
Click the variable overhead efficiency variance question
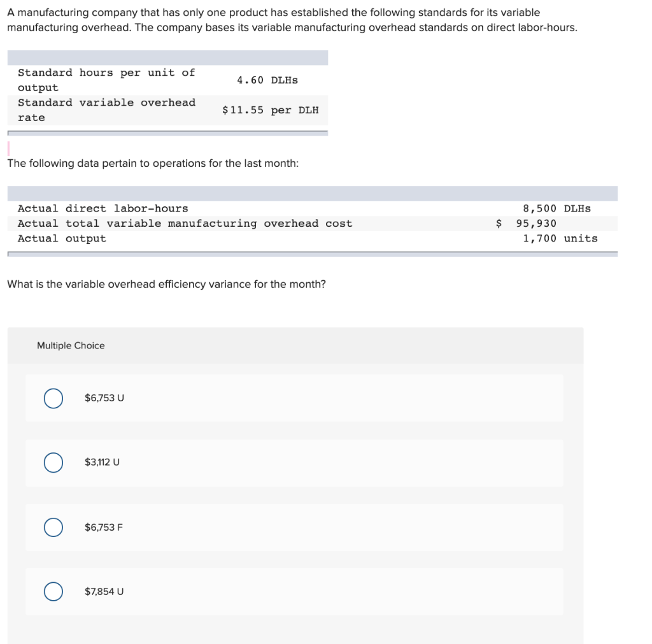(x=166, y=284)
